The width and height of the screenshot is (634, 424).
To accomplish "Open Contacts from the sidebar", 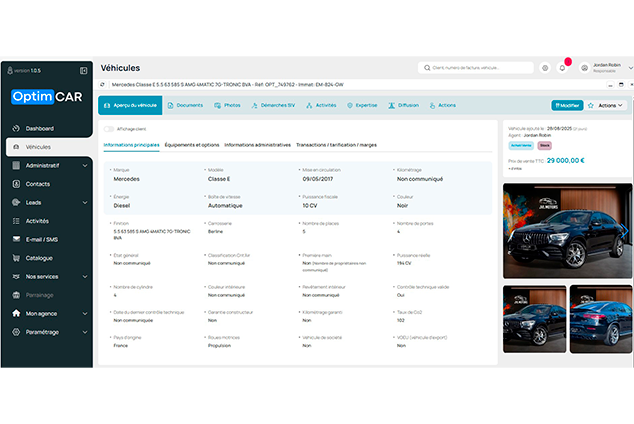I will pos(38,184).
